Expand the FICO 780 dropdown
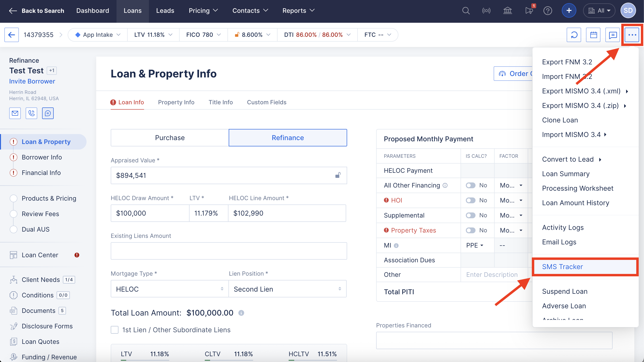 tap(203, 35)
